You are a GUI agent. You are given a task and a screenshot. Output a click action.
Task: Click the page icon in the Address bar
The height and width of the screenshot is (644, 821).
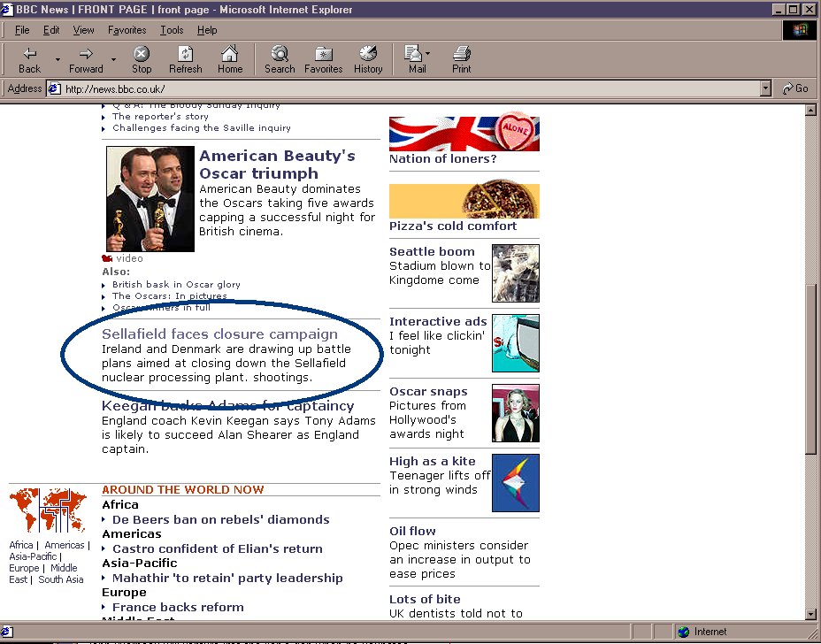[55, 88]
